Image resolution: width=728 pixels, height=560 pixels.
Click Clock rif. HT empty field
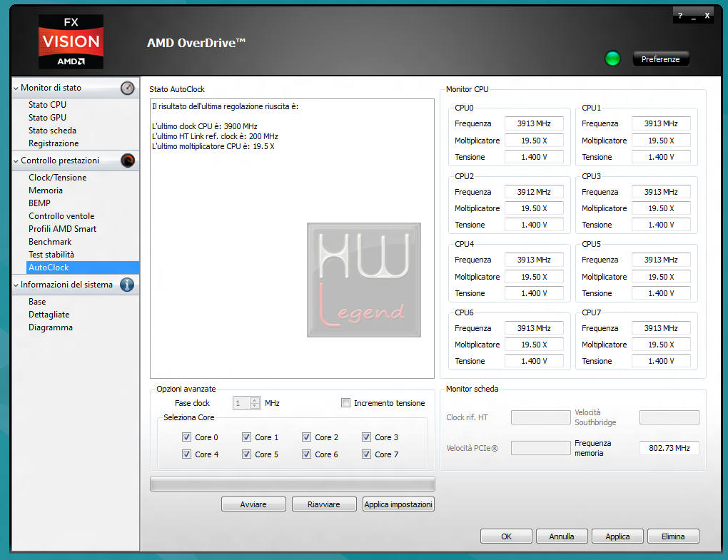540,417
